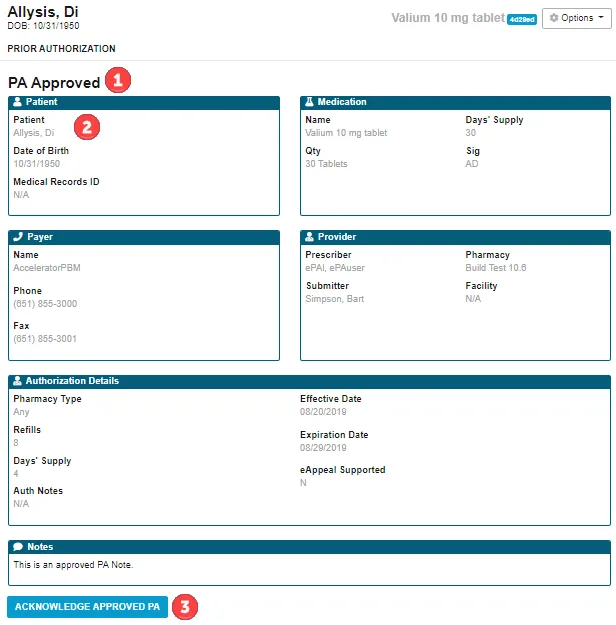
Task: Click the Valium 10 mg tablet title
Action: click(x=448, y=18)
